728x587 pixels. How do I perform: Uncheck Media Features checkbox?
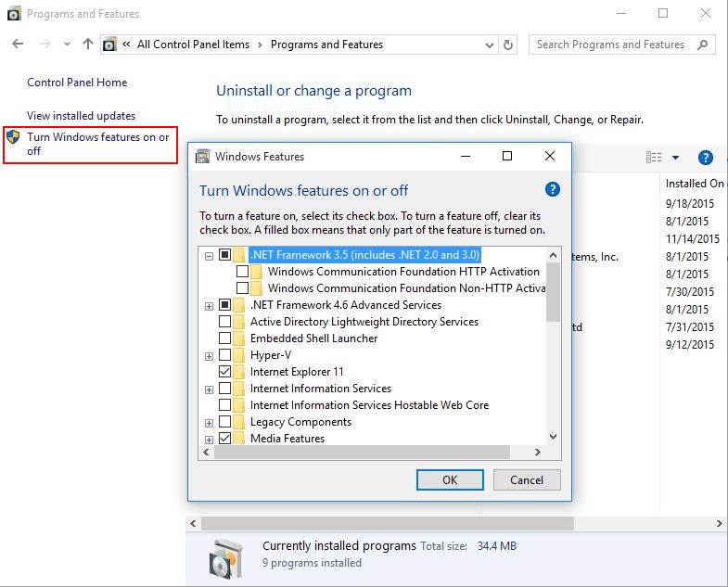[224, 439]
